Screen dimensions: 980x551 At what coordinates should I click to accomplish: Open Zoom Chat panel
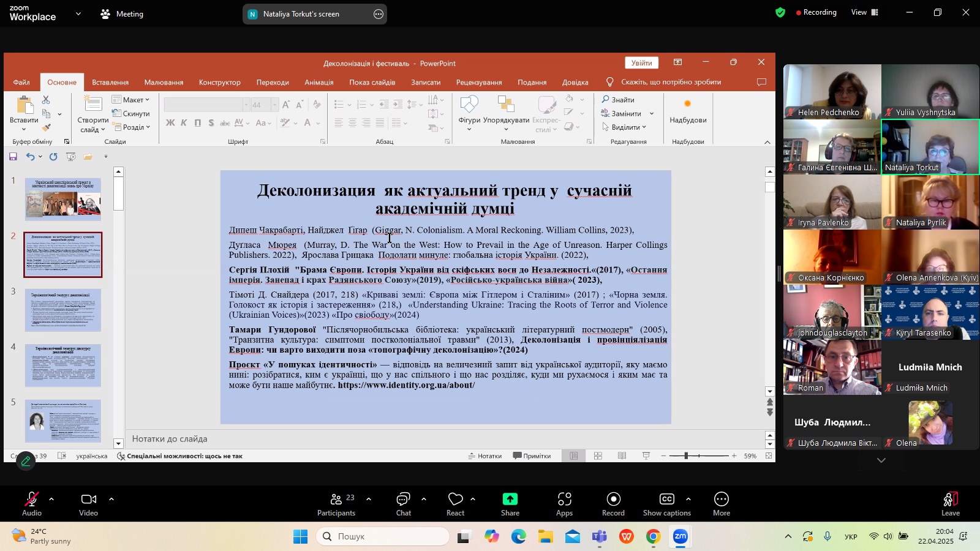click(x=403, y=500)
